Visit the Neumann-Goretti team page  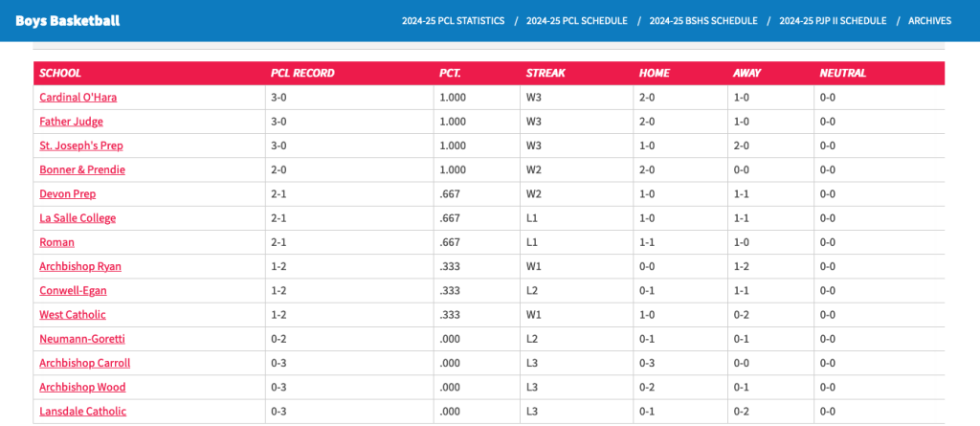81,339
